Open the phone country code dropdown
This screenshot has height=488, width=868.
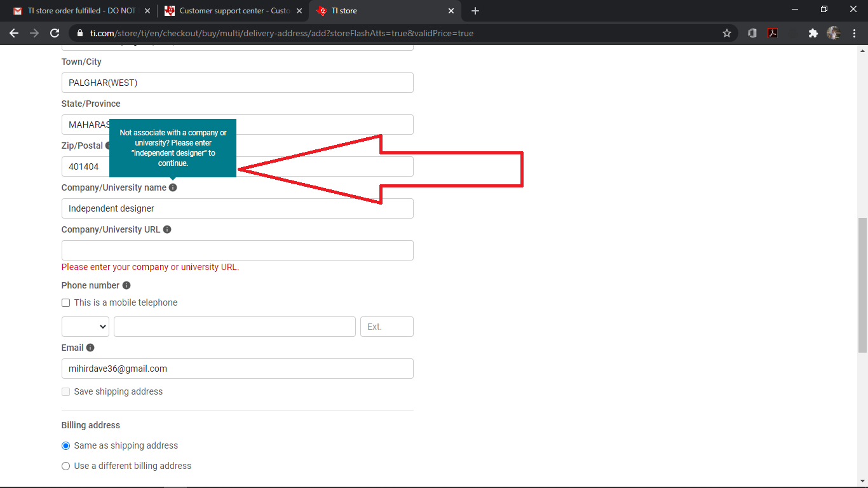(85, 327)
